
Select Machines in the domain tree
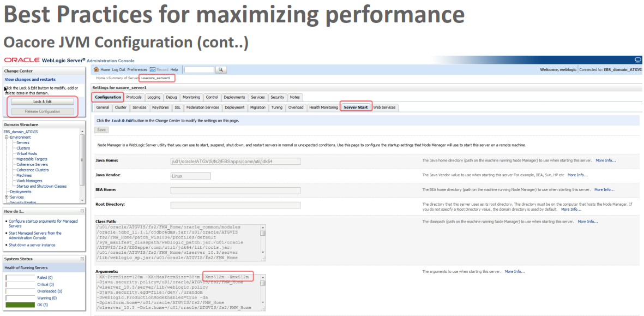coord(24,175)
